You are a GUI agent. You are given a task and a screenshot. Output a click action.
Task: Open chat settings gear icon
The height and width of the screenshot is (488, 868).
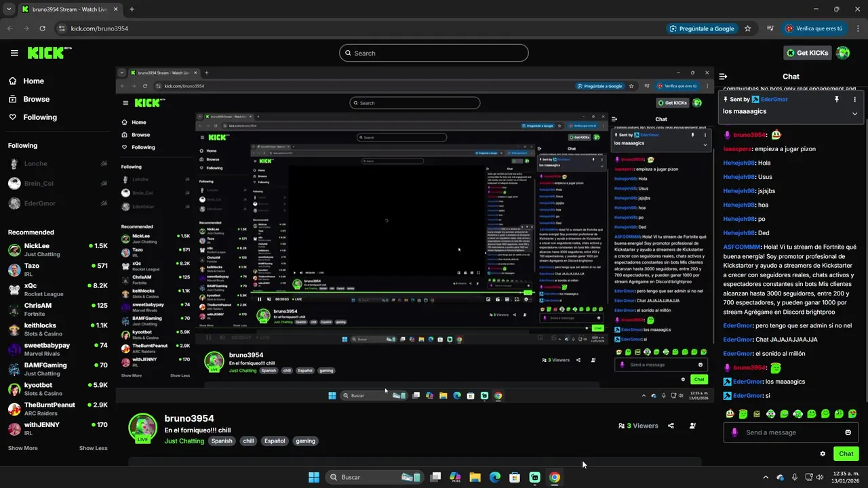click(x=823, y=454)
